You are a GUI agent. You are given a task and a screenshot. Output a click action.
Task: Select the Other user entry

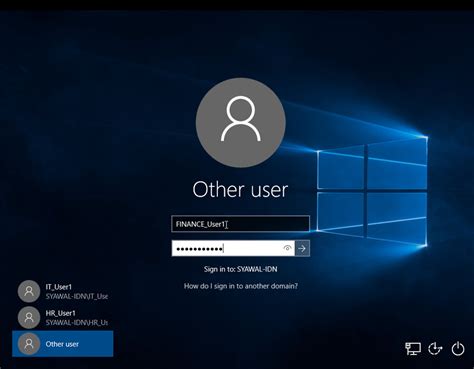[63, 344]
